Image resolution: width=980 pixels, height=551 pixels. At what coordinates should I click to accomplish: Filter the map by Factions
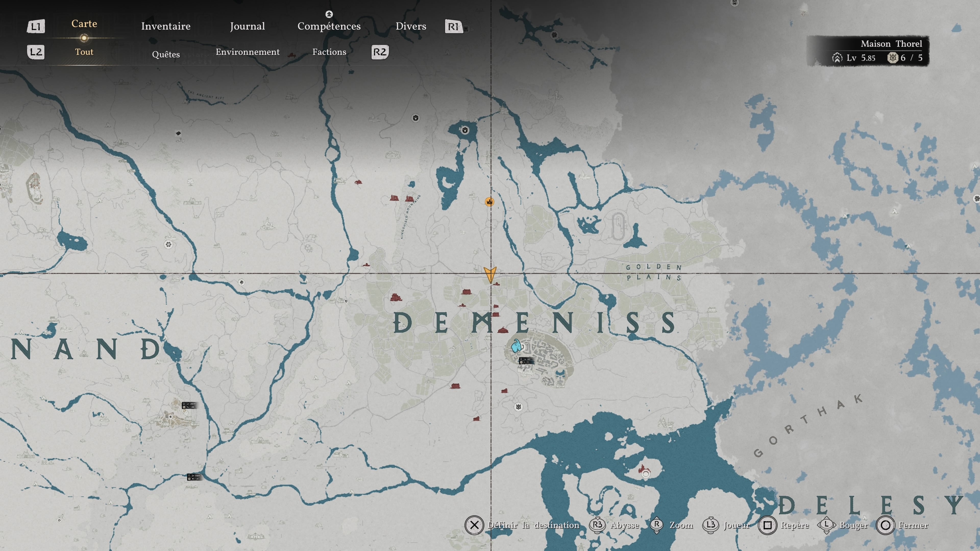329,52
